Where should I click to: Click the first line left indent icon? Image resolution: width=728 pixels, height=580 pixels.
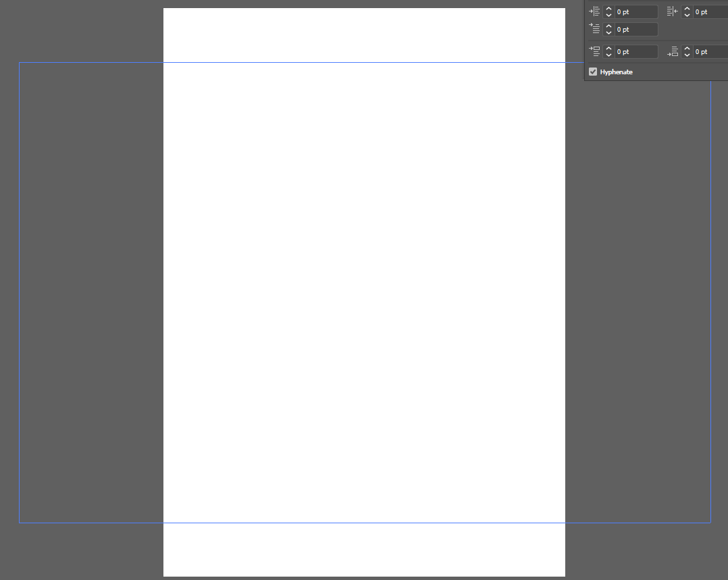coord(594,28)
